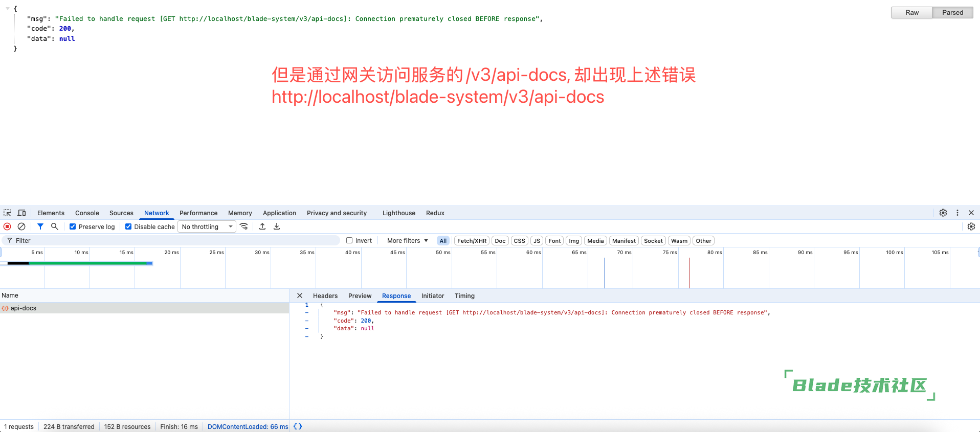Toggle the device toolbar icon
Image resolution: width=980 pixels, height=432 pixels.
pos(22,213)
